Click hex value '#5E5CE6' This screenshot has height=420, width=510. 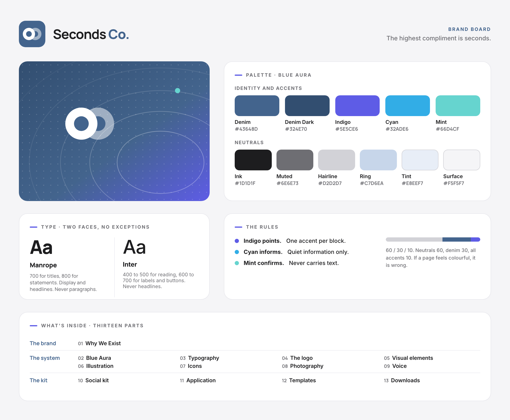tap(347, 129)
